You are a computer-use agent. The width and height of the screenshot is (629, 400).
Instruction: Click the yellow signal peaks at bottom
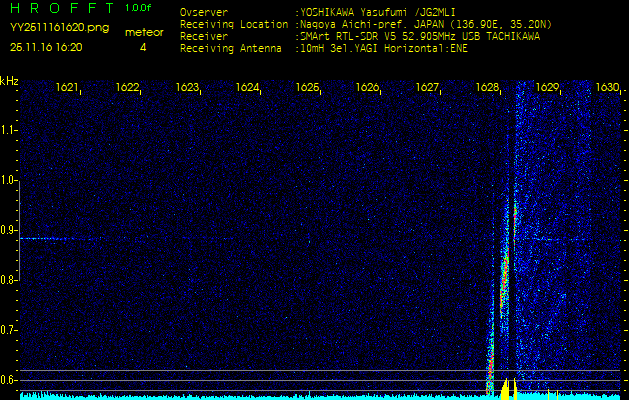point(509,389)
